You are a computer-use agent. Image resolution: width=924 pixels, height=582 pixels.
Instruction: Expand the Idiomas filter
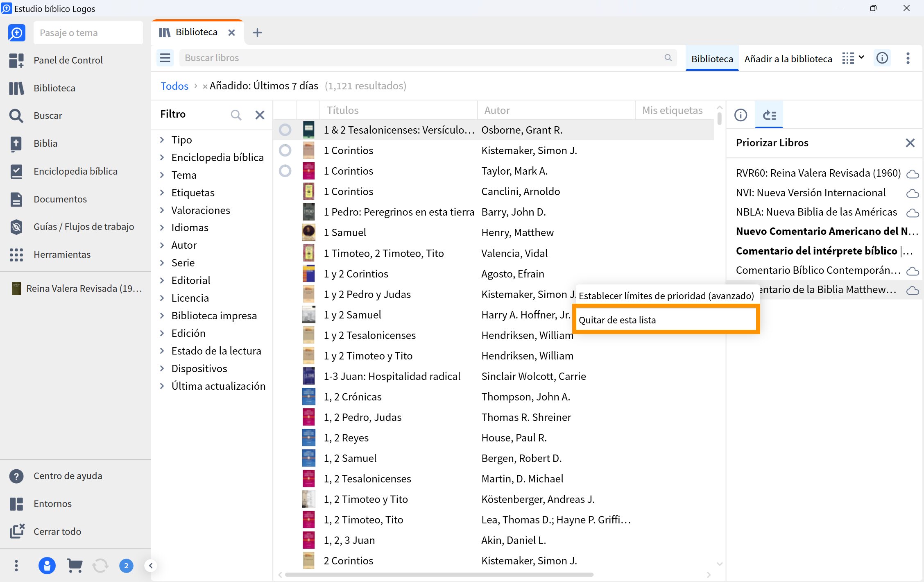point(162,227)
